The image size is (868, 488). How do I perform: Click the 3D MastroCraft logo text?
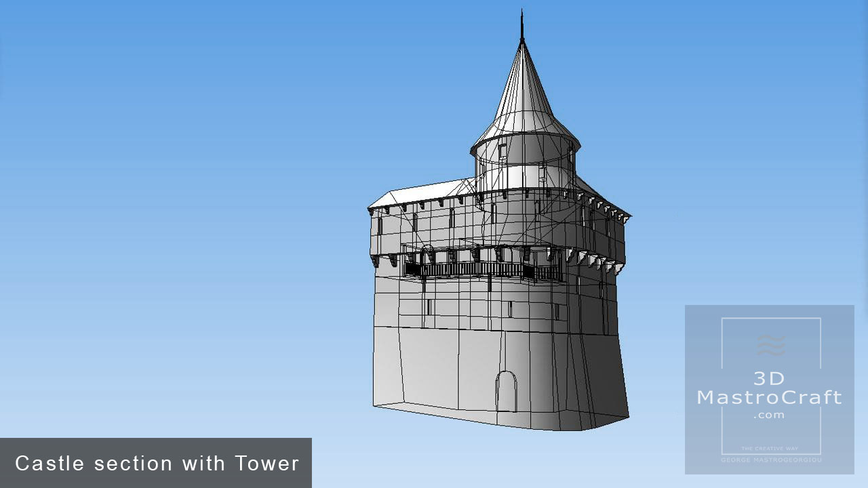(770, 388)
